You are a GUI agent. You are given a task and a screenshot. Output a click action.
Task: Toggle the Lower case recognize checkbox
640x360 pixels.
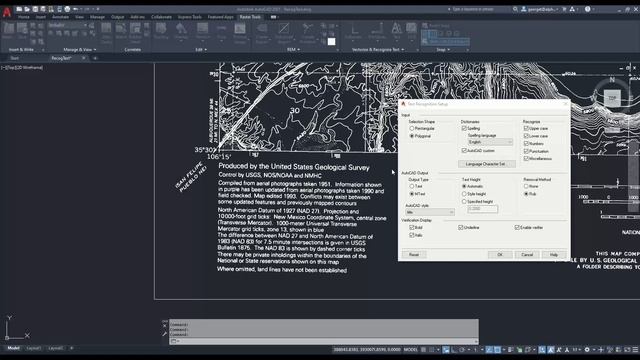point(526,136)
